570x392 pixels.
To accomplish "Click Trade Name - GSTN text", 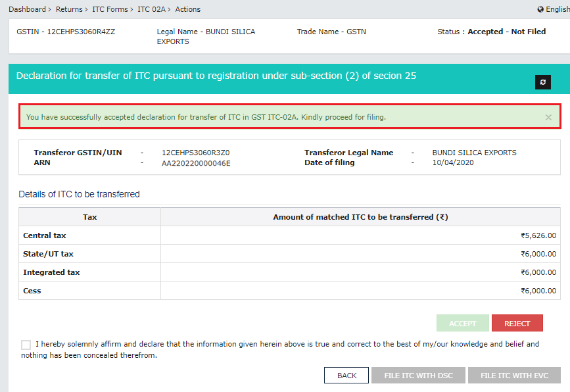I will pos(331,32).
